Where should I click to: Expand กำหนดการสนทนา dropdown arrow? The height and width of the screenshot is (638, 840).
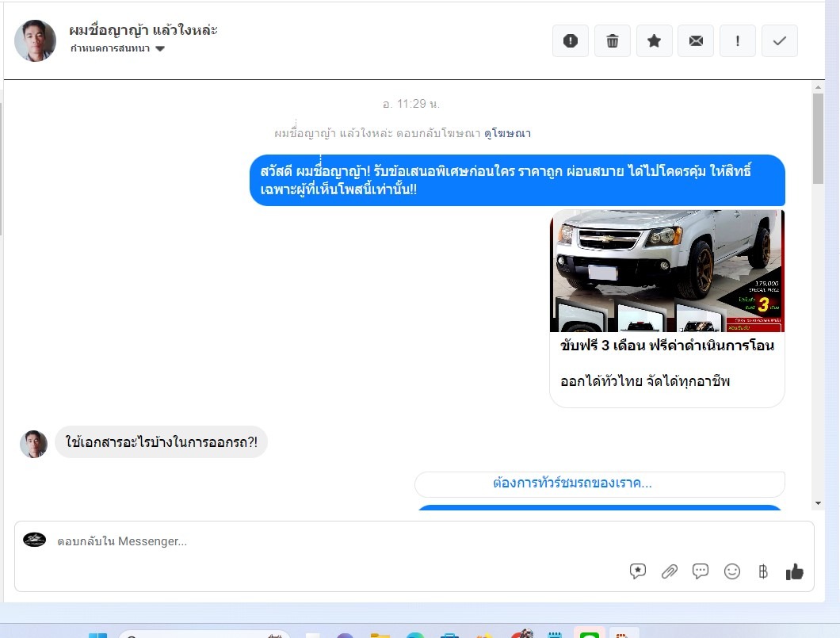tap(160, 49)
